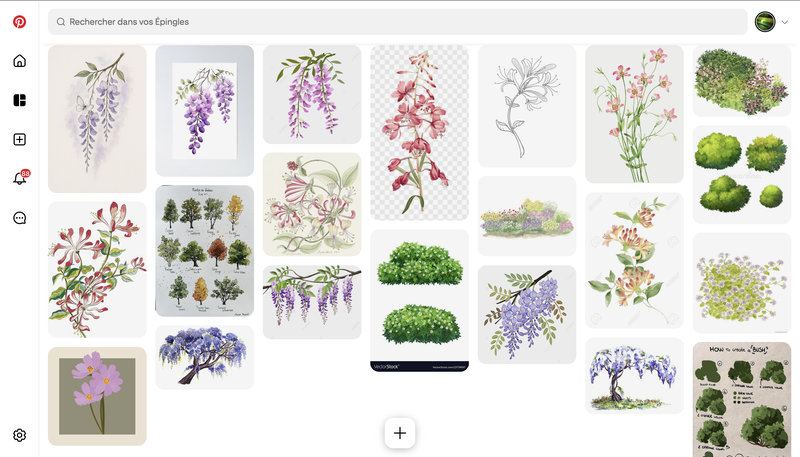Click the Create pin plus icon in sidebar
The height and width of the screenshot is (457, 800).
point(19,139)
